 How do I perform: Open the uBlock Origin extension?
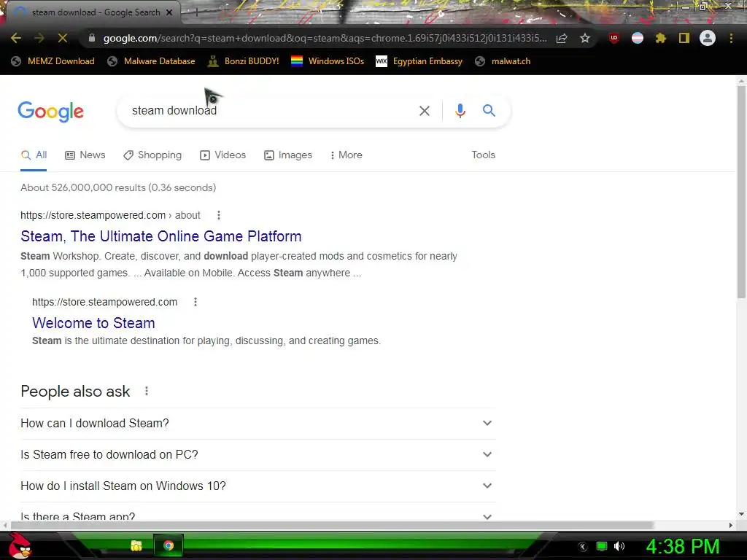[x=614, y=38]
